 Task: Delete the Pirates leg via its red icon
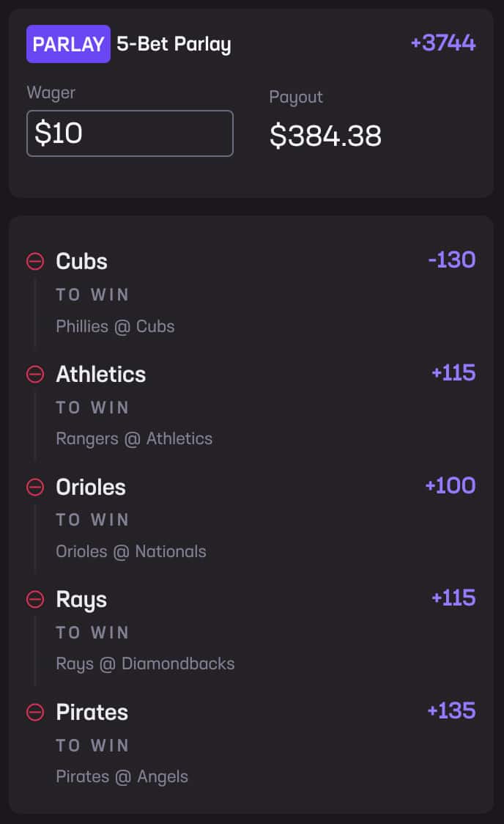(x=35, y=712)
